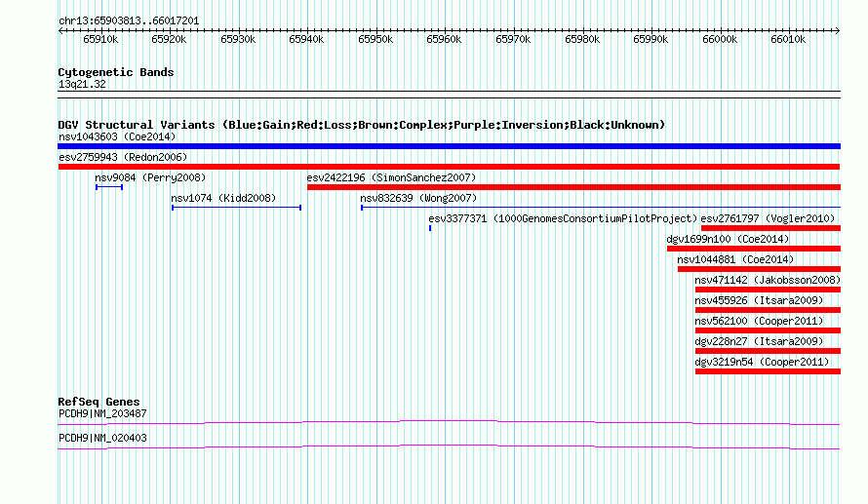Click the nsv9084 (Perry2008) label
The height and width of the screenshot is (504, 868).
click(150, 177)
